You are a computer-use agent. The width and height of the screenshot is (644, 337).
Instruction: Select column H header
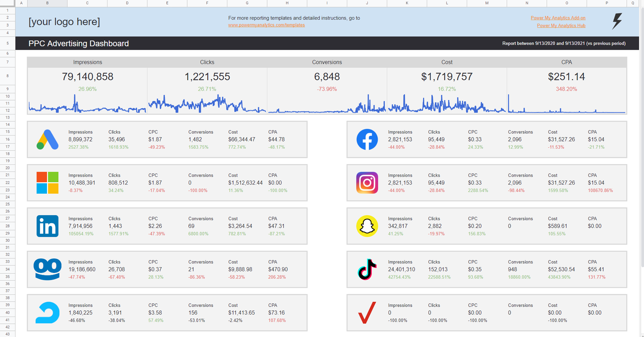[287, 3]
